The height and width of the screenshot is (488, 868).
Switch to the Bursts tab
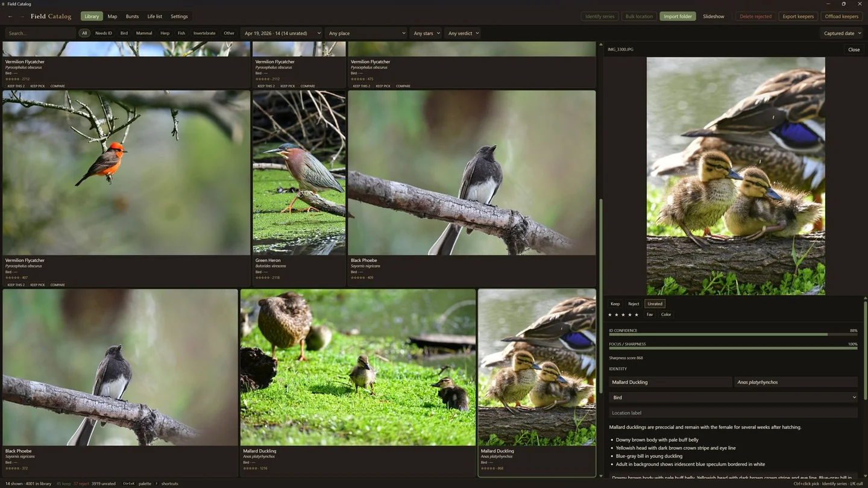click(132, 16)
